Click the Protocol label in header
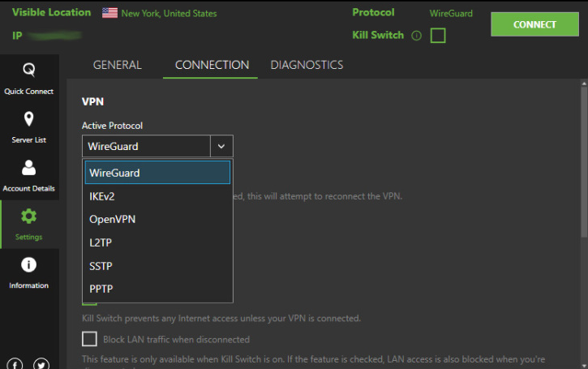This screenshot has height=369, width=588. (x=373, y=12)
